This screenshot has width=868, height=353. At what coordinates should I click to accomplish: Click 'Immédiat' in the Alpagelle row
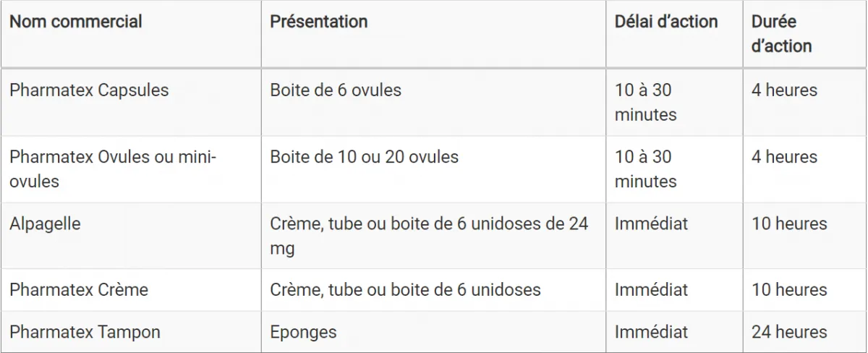[651, 224]
